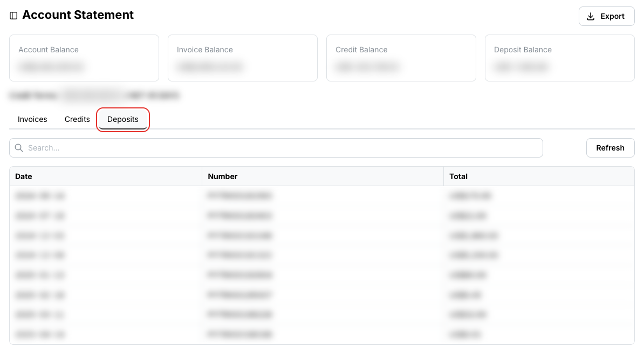
Task: Refresh the deposits list
Action: [x=610, y=148]
